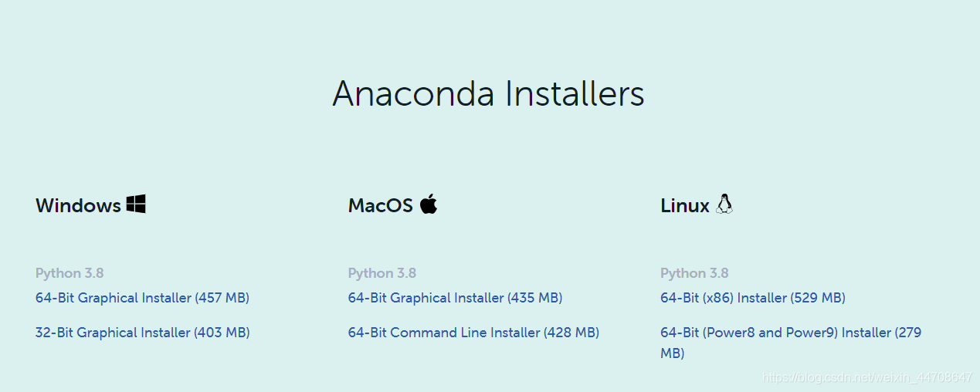980x392 pixels.
Task: Open the Linux Power8 and Power9 Installer link
Action: tap(791, 343)
